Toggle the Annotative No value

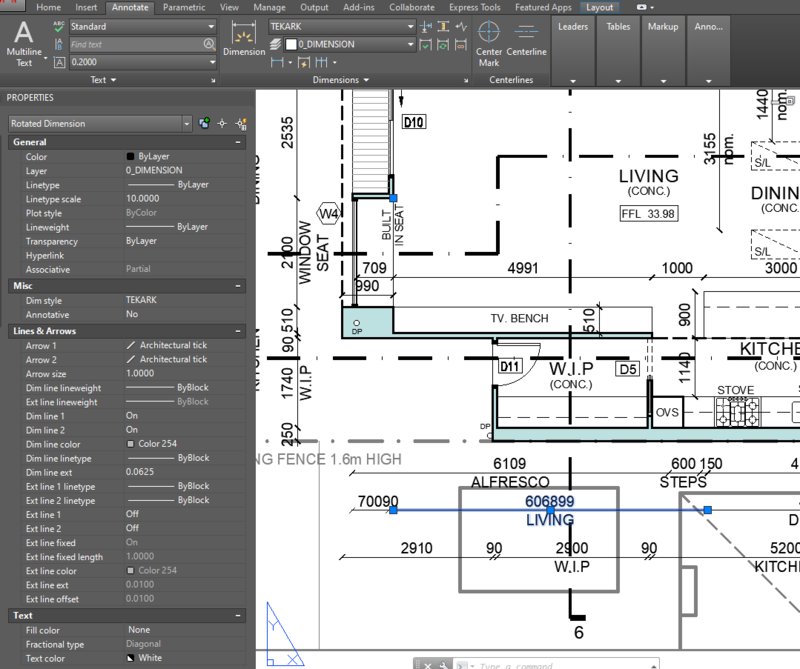click(x=132, y=314)
